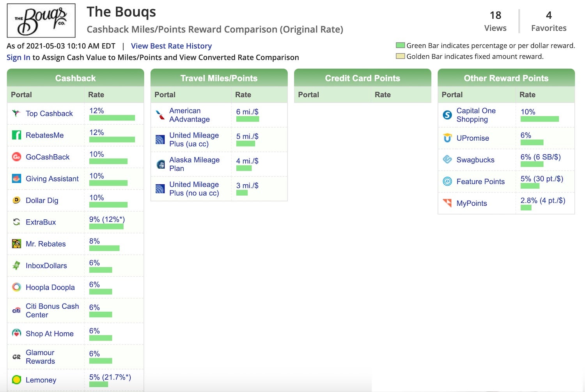Click the Mr. Rebates 8% rate
The width and height of the screenshot is (585, 392).
point(94,241)
